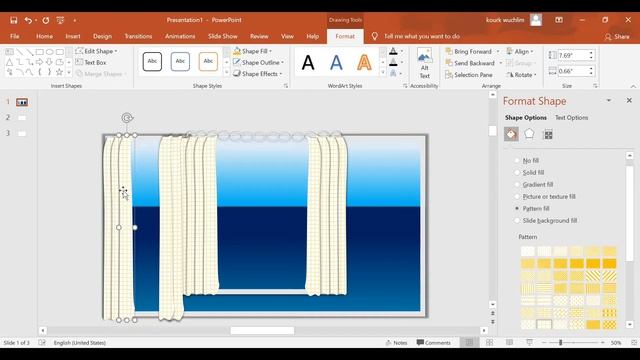
Task: Open Size & Properties icon tab
Action: (548, 134)
